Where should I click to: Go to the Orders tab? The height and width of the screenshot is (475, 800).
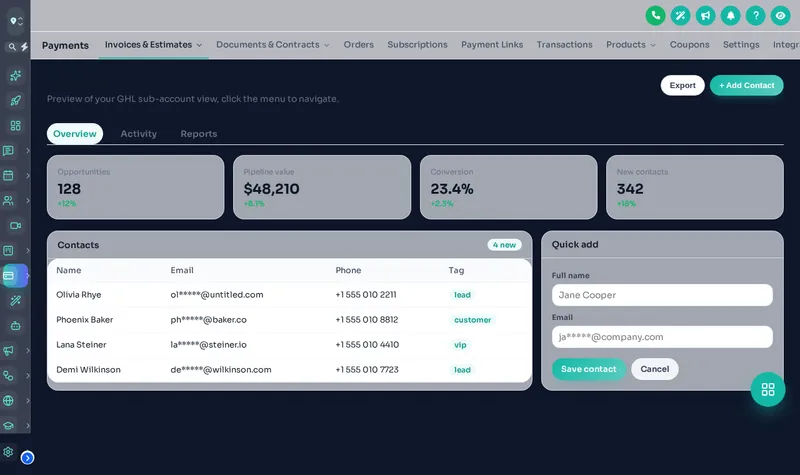[x=359, y=45]
